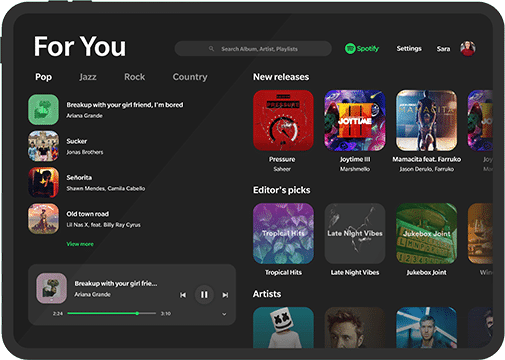The image size is (505, 360).
Task: Open the second artist portrait in Artists
Action: coord(355,328)
